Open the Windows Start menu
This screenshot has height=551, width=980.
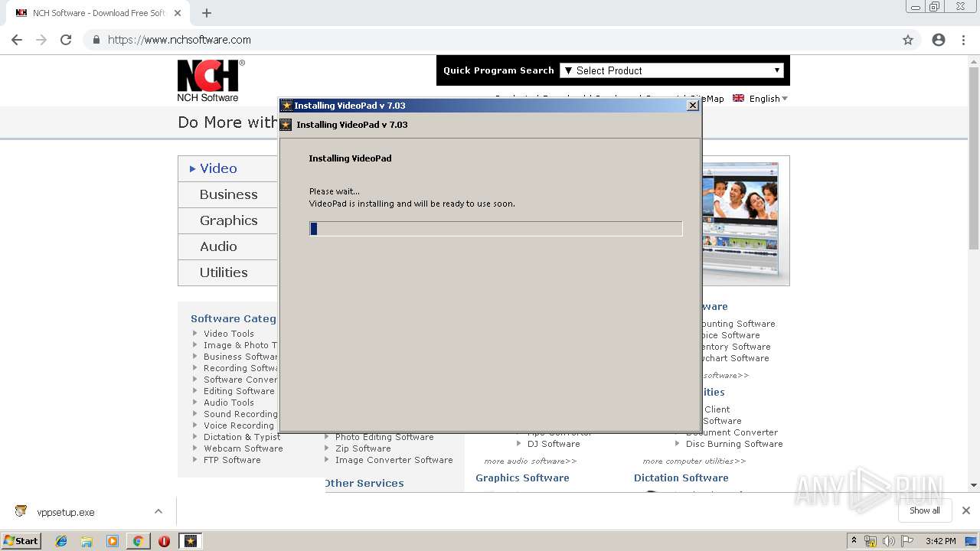pos(21,541)
